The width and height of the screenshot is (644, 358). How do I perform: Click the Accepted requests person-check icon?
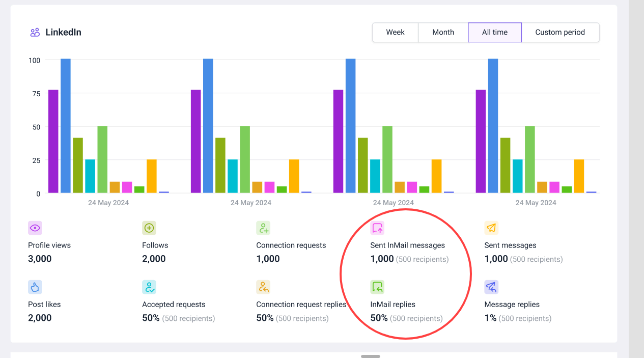(x=149, y=287)
